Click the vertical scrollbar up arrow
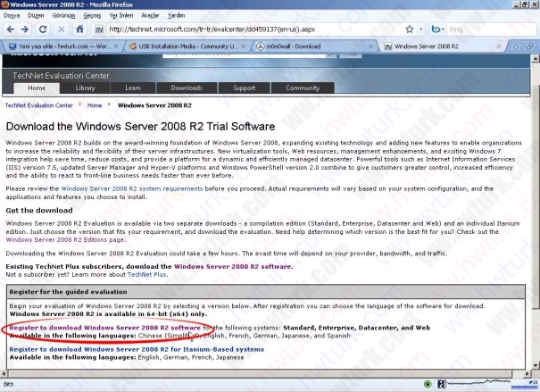 [536, 59]
